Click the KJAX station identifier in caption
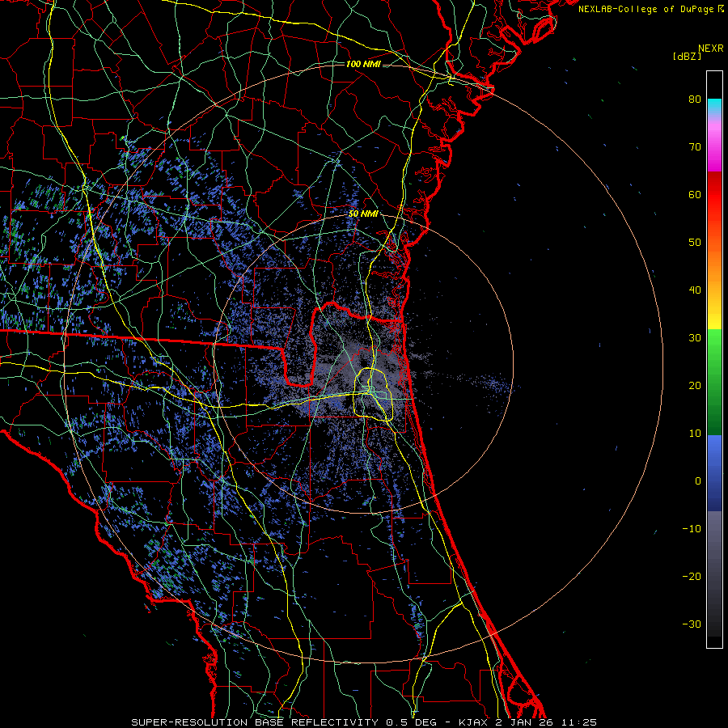This screenshot has width=728, height=728. (475, 722)
